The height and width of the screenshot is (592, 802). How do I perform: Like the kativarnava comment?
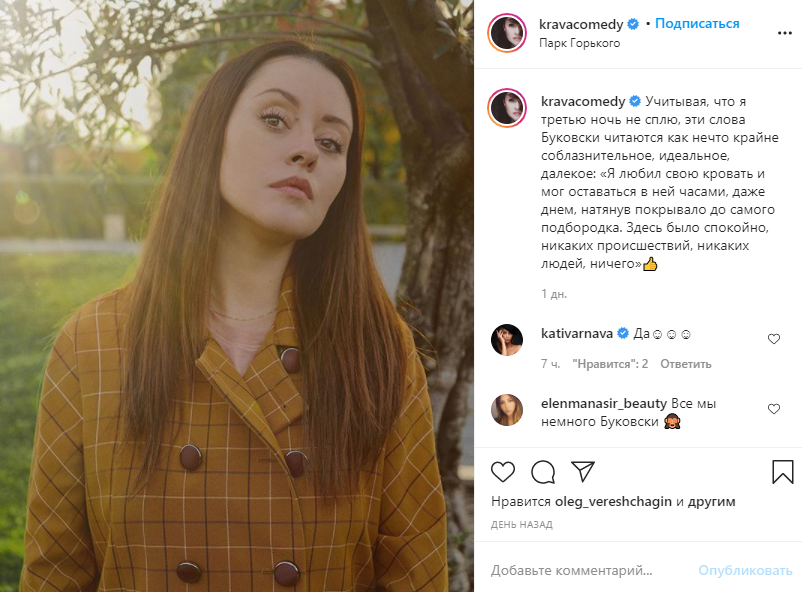(x=773, y=339)
